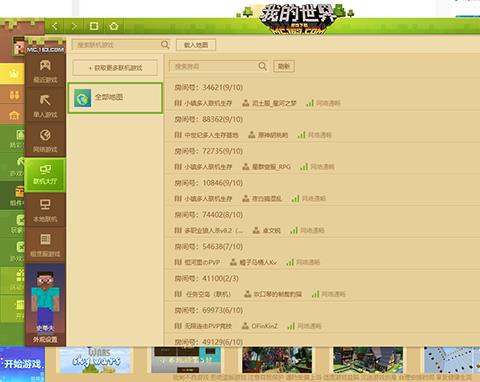
Task: Click the signal bars icon in room 74402 row
Action: 294,230
